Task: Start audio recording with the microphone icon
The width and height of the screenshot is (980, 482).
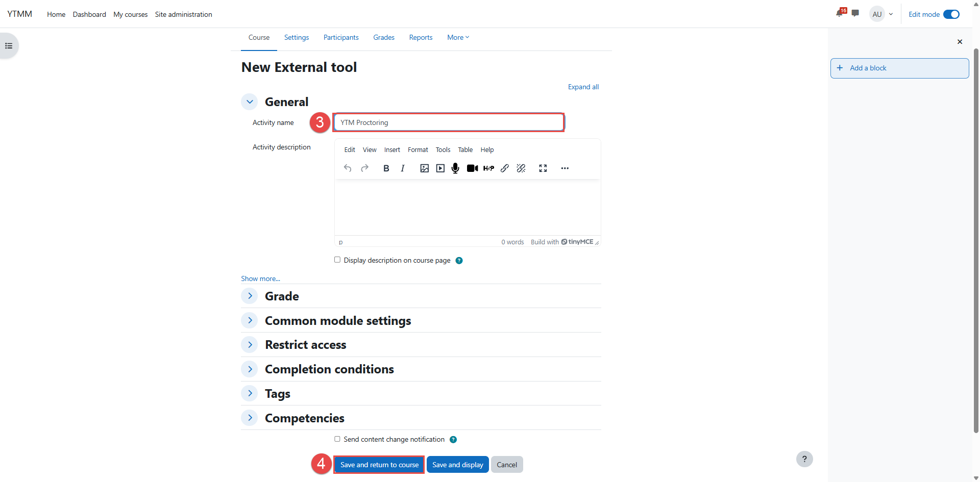Action: click(x=455, y=168)
